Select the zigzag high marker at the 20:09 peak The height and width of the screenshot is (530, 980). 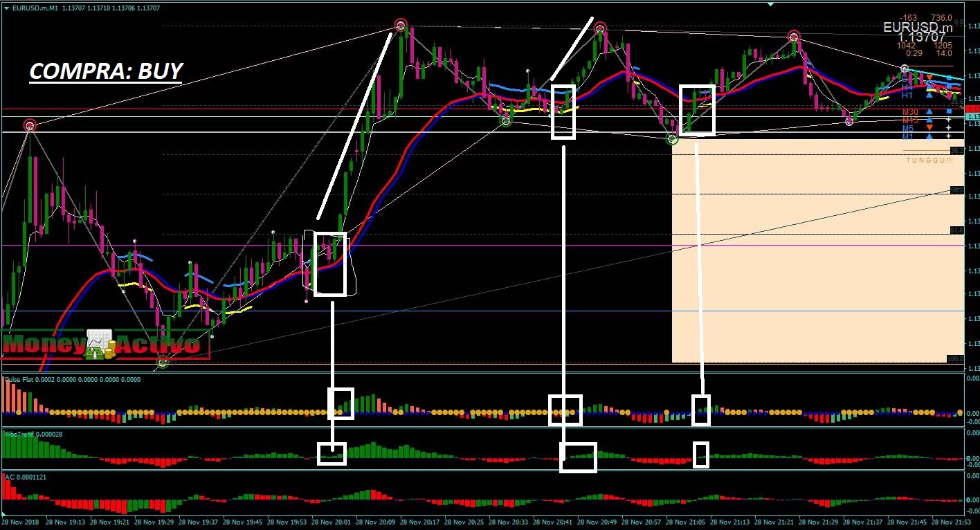click(x=400, y=26)
